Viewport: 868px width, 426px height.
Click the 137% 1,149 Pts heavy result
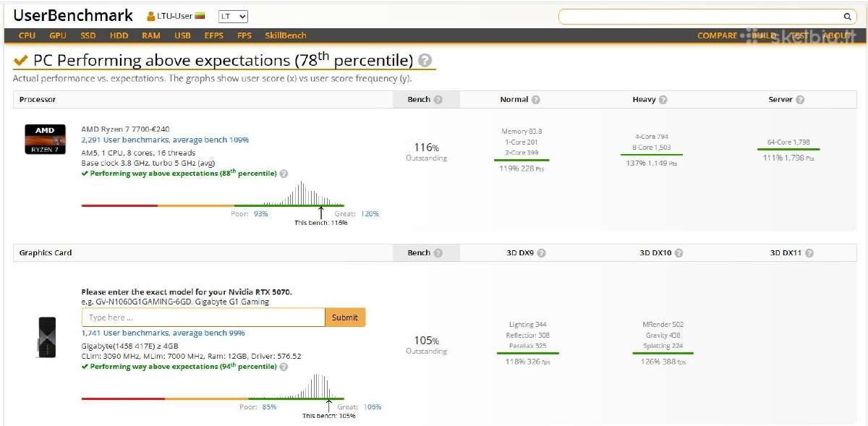(x=652, y=163)
